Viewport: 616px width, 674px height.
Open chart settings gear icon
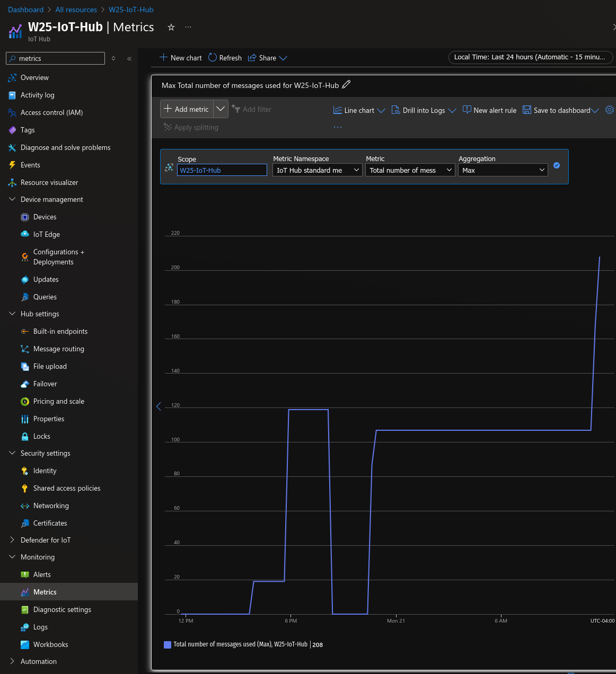tap(609, 110)
